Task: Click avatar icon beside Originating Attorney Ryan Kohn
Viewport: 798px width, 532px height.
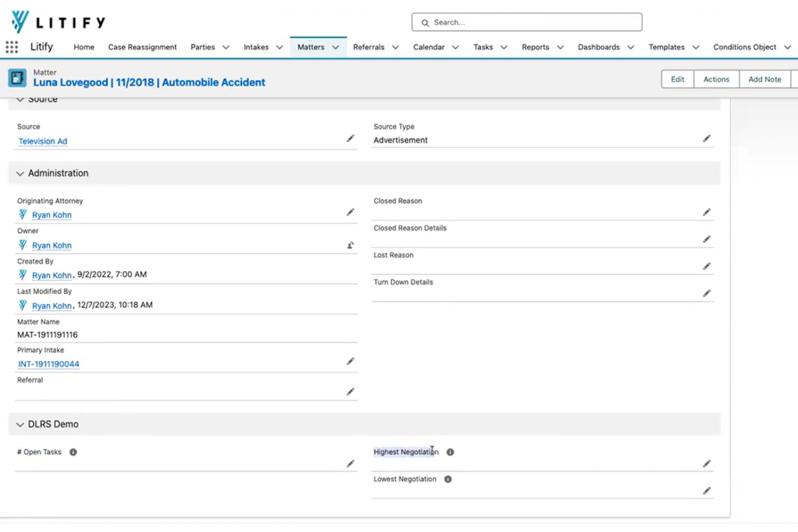Action: pyautogui.click(x=23, y=215)
